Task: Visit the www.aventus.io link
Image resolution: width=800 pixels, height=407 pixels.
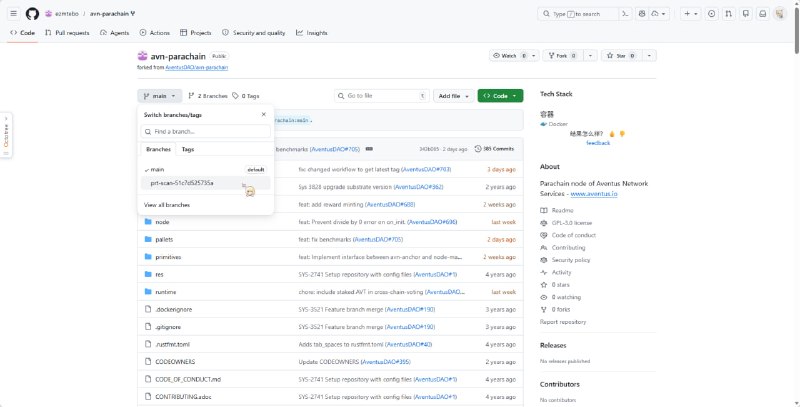Action: coord(594,194)
